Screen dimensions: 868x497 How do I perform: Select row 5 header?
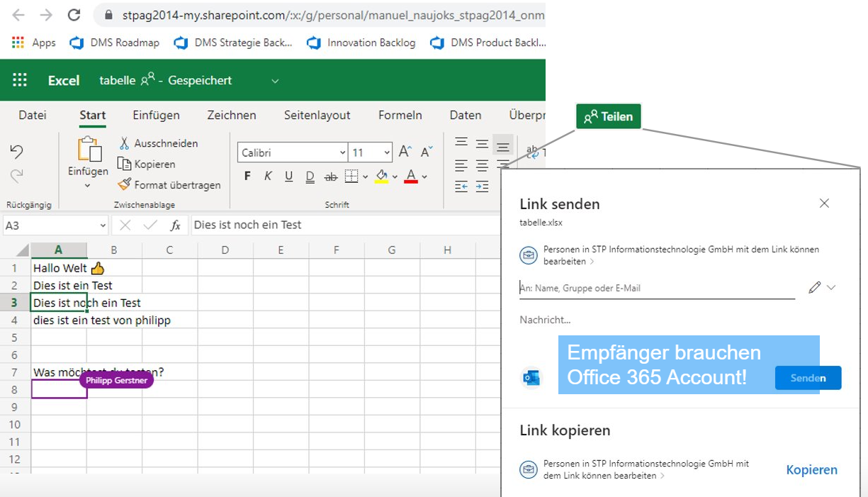click(15, 337)
